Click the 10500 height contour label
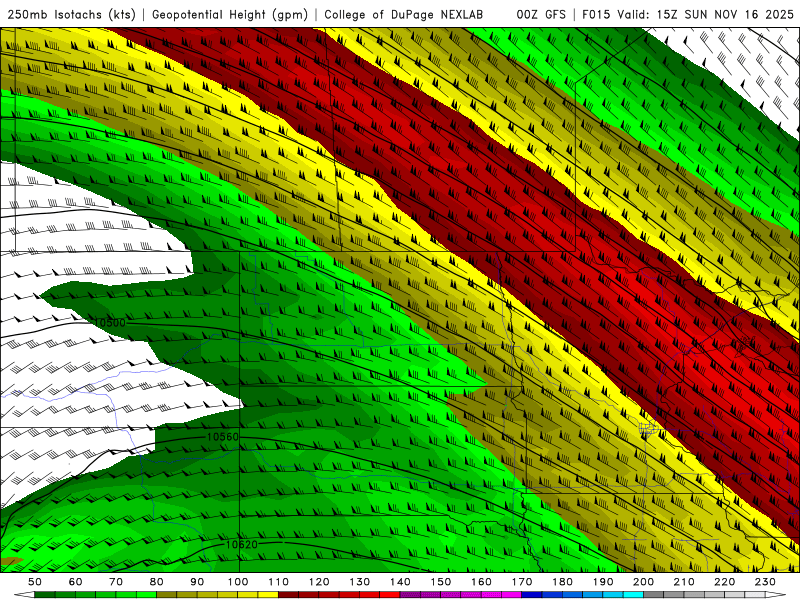Screen dimensions: 800x600 pos(110,322)
